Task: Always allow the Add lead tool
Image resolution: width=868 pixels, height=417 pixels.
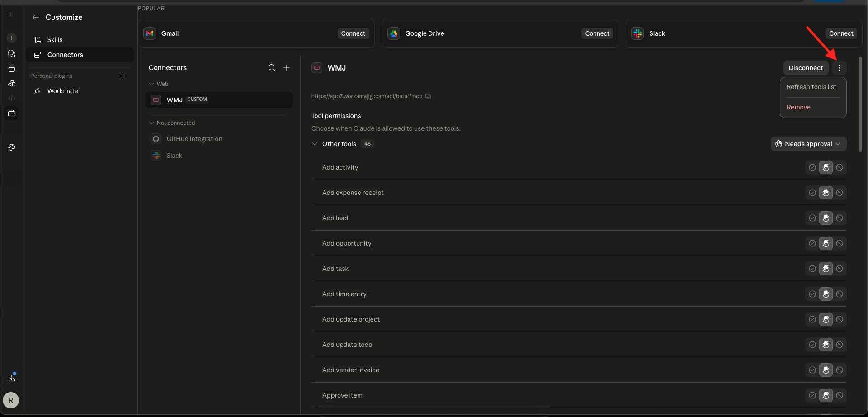Action: [812, 218]
